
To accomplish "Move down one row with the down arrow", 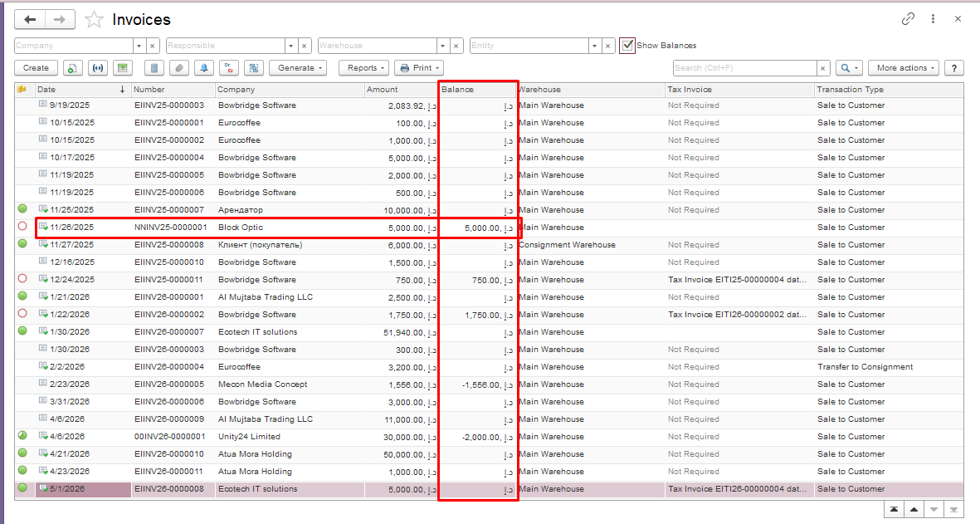I will click(934, 510).
